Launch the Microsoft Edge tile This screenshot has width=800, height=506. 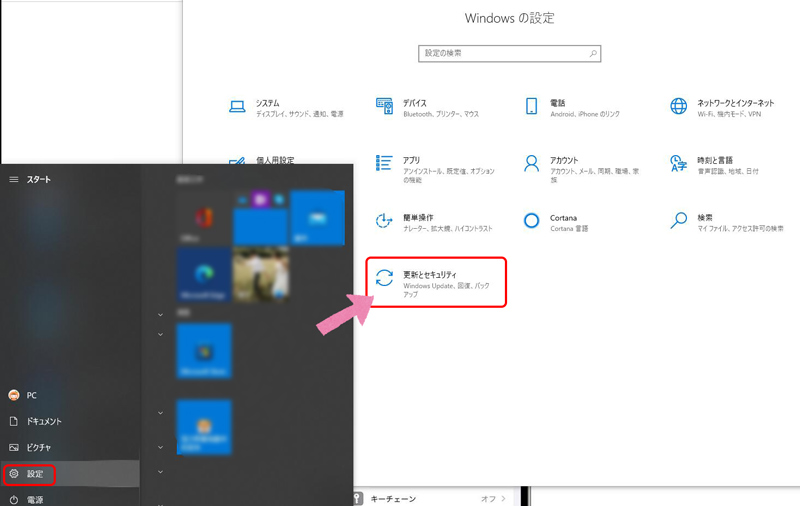click(x=204, y=275)
